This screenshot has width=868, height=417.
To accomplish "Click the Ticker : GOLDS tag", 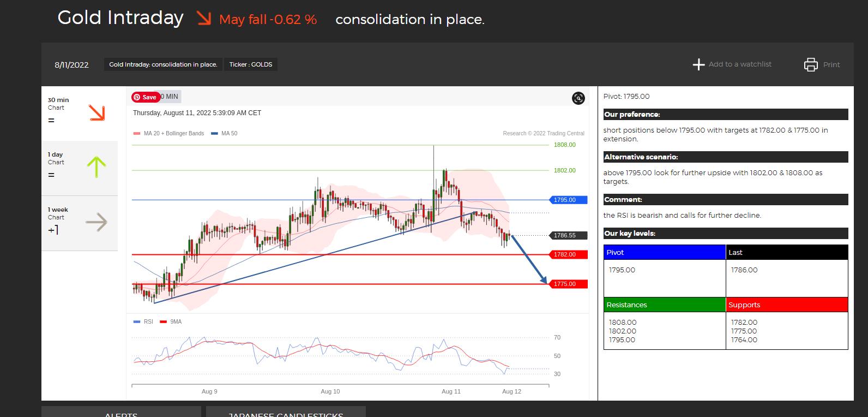I will pos(251,64).
